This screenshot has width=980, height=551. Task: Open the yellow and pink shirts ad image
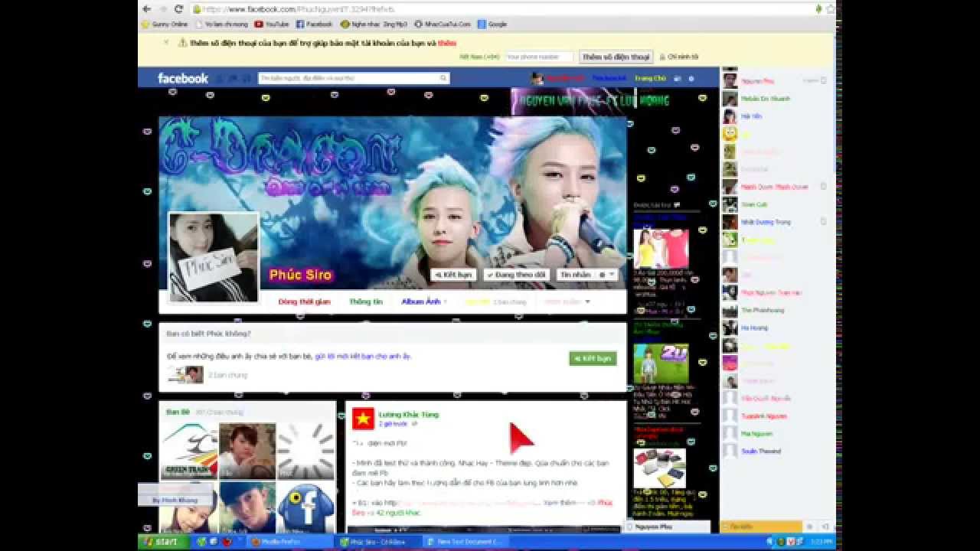[x=661, y=249]
